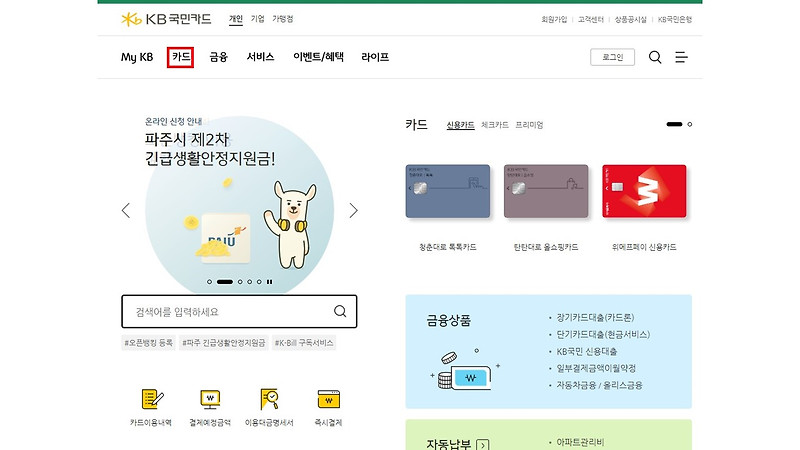The width and height of the screenshot is (800, 450).
Task: Select active second banner indicator
Action: [x=224, y=282]
